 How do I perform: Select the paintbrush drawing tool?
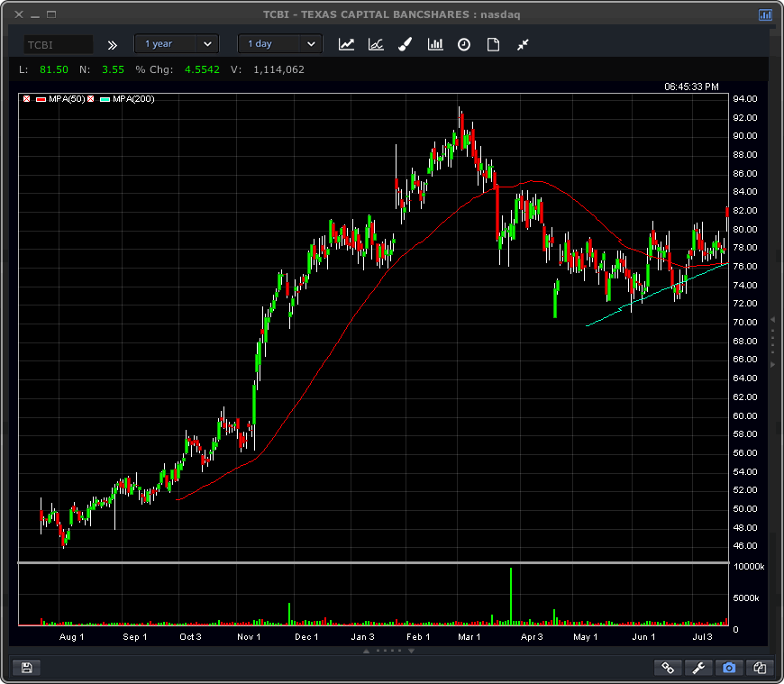405,44
